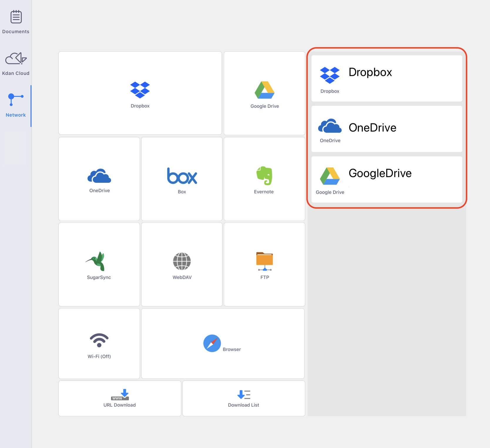Viewport: 490px width, 448px height.
Task: Click the "Browser" label text
Action: coord(232,349)
